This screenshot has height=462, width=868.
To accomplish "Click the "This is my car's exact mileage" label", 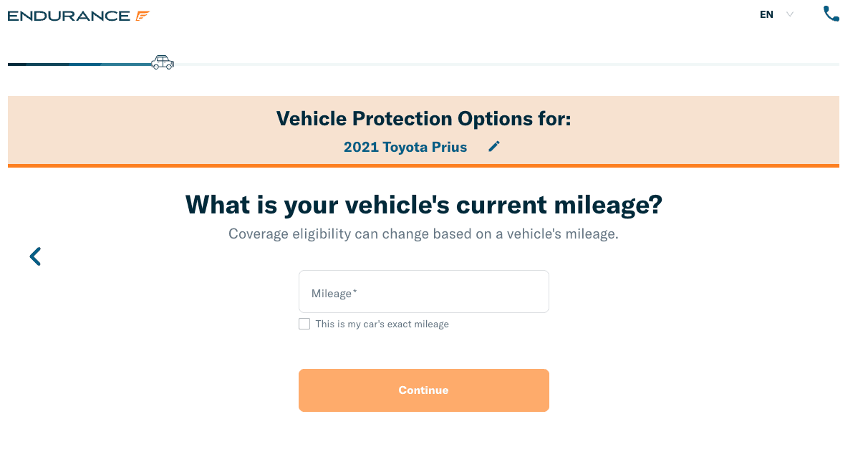I will coord(382,324).
